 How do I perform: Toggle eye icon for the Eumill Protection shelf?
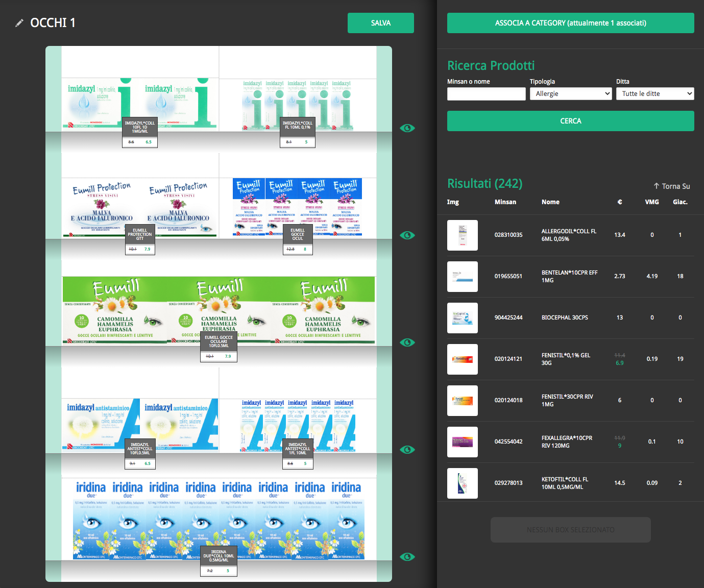pyautogui.click(x=407, y=235)
